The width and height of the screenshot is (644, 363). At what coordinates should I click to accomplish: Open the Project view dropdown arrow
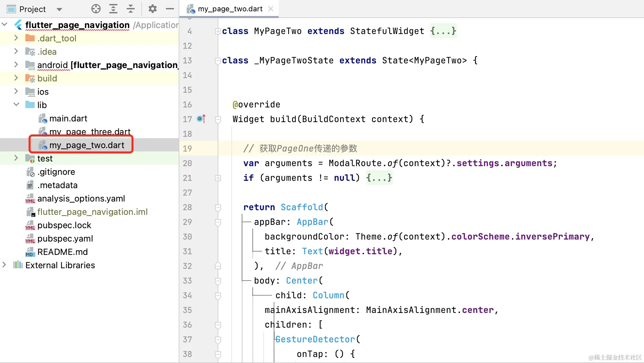point(59,9)
